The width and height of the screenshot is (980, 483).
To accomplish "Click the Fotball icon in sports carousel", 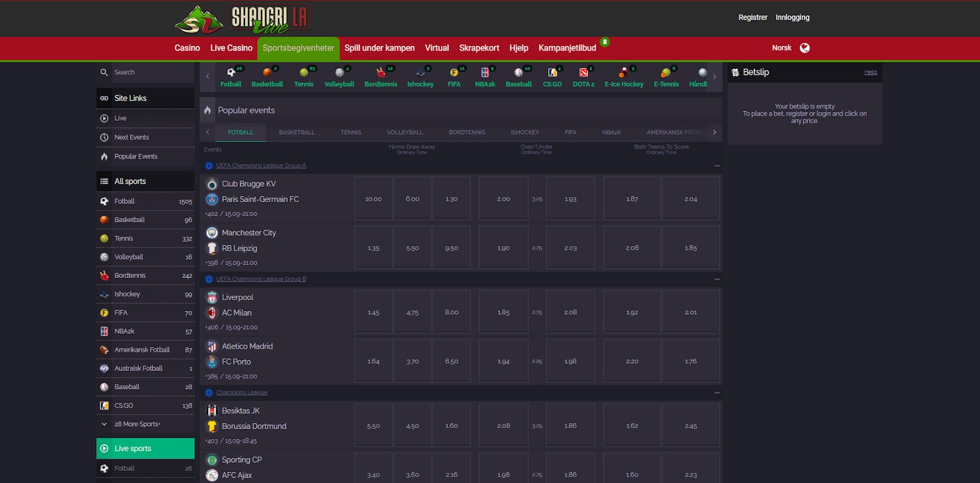I will pyautogui.click(x=231, y=73).
